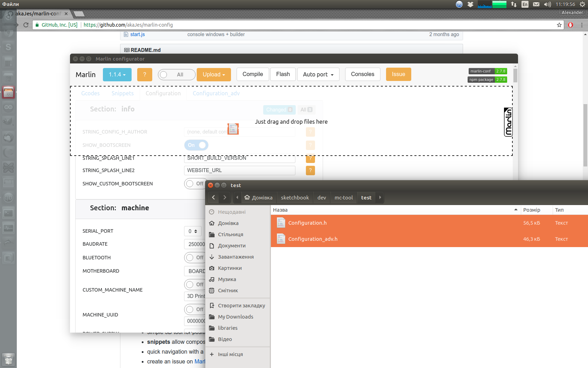
Task: Open the Auto port dropdown
Action: pos(318,74)
